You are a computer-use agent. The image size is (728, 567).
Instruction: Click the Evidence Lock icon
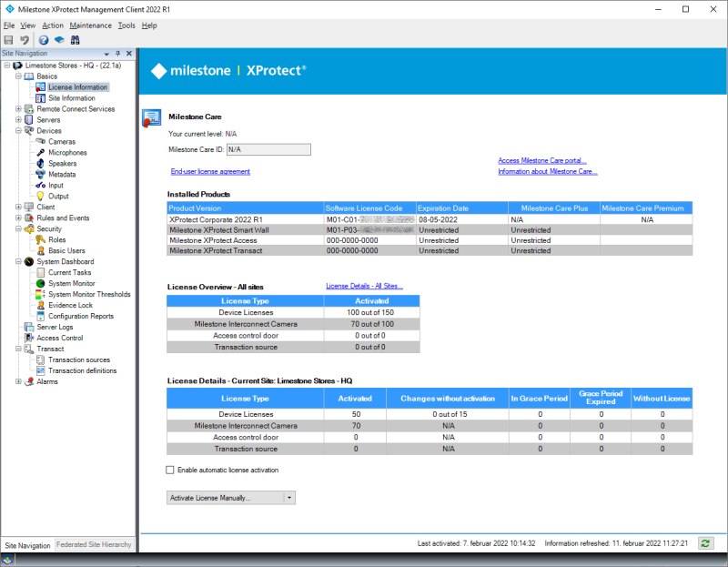[40, 305]
